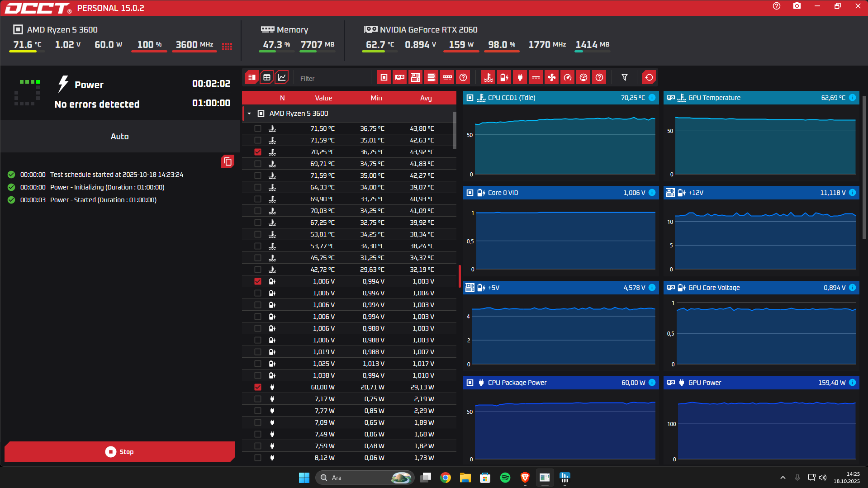Toggle the motherboard sensors filter icon

click(x=416, y=77)
